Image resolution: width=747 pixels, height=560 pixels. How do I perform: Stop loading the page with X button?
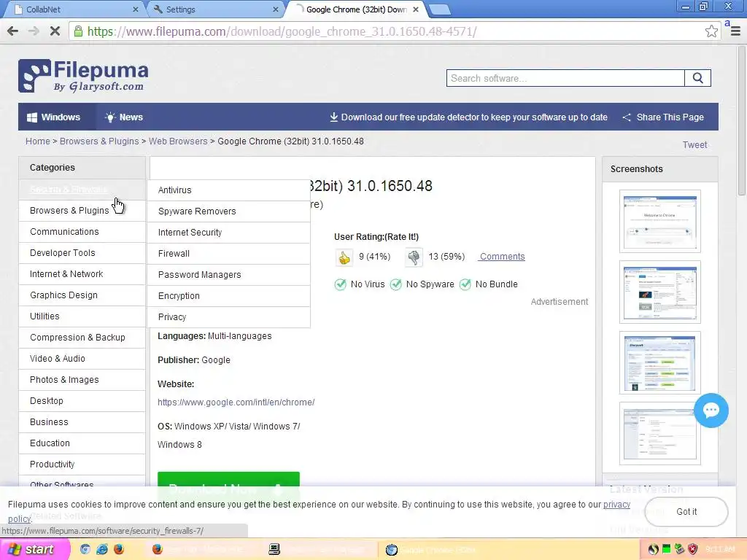[x=55, y=31]
